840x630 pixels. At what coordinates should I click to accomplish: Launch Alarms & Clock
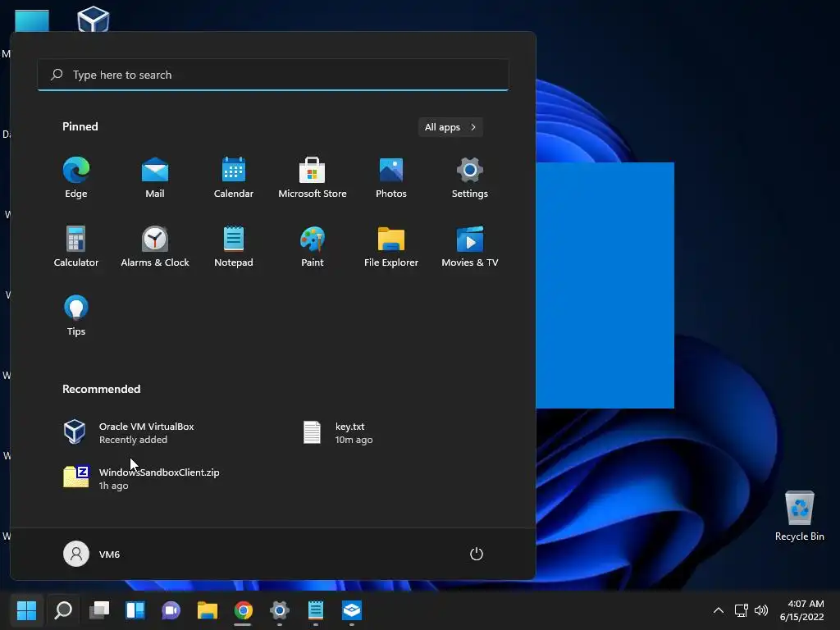pyautogui.click(x=155, y=246)
